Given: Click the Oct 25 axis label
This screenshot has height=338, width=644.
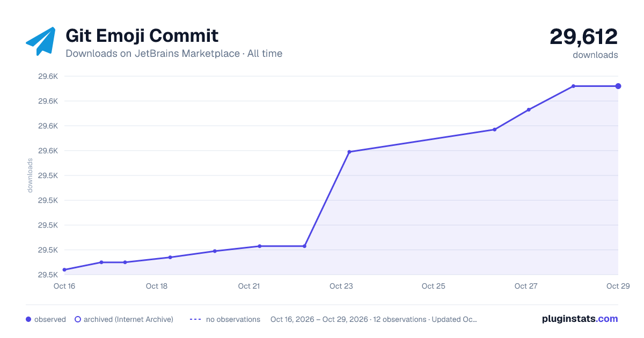Looking at the screenshot, I should click(434, 286).
